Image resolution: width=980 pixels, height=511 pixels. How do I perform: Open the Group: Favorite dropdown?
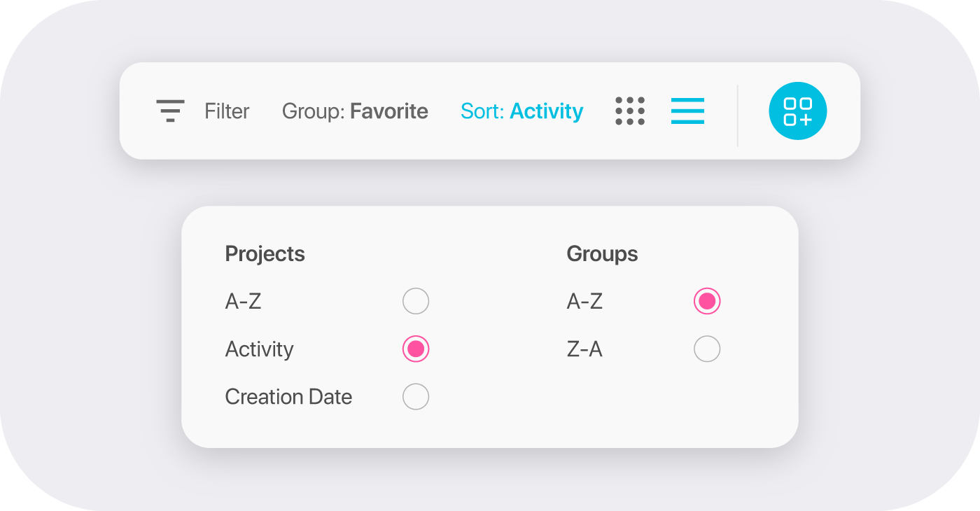(355, 111)
